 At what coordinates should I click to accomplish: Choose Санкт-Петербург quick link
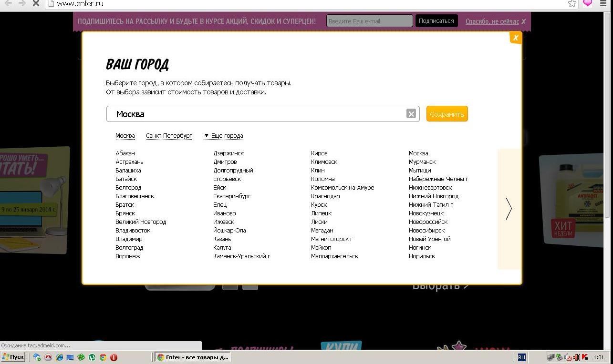pos(169,136)
